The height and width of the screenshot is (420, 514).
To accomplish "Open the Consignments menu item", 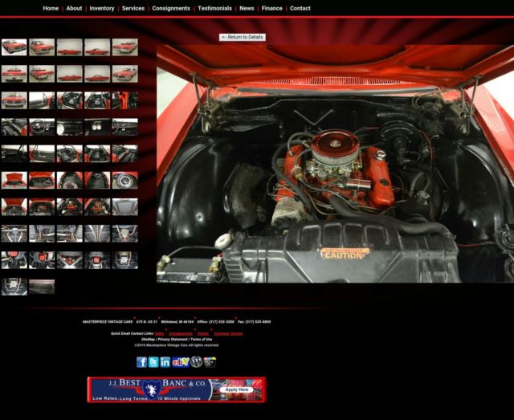I will 171,8.
